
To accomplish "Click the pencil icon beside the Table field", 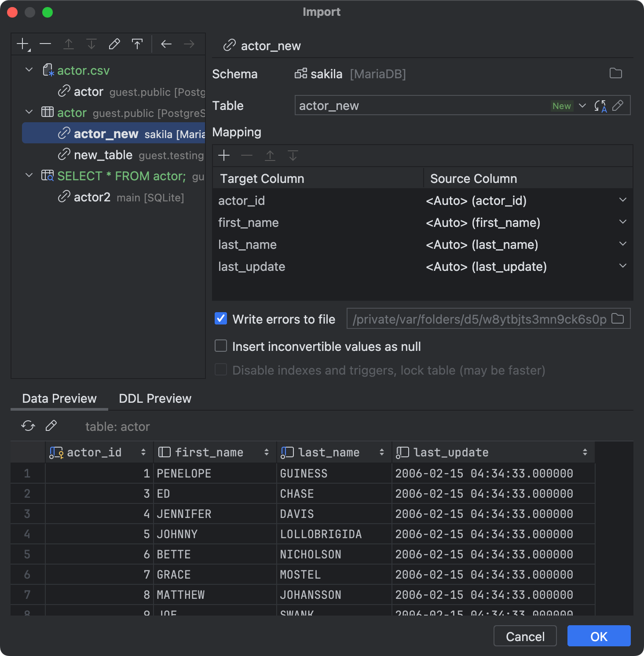I will (x=618, y=105).
